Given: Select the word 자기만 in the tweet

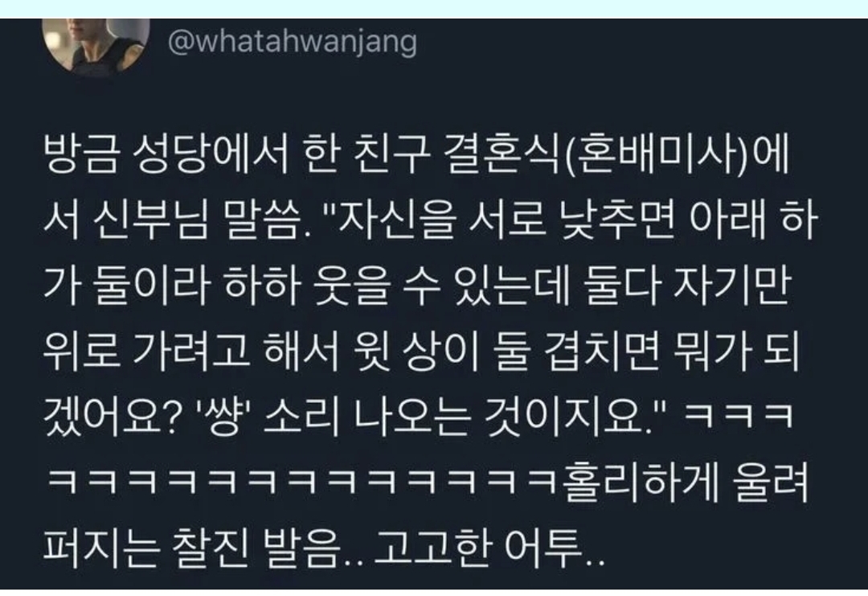Looking at the screenshot, I should pos(731,286).
